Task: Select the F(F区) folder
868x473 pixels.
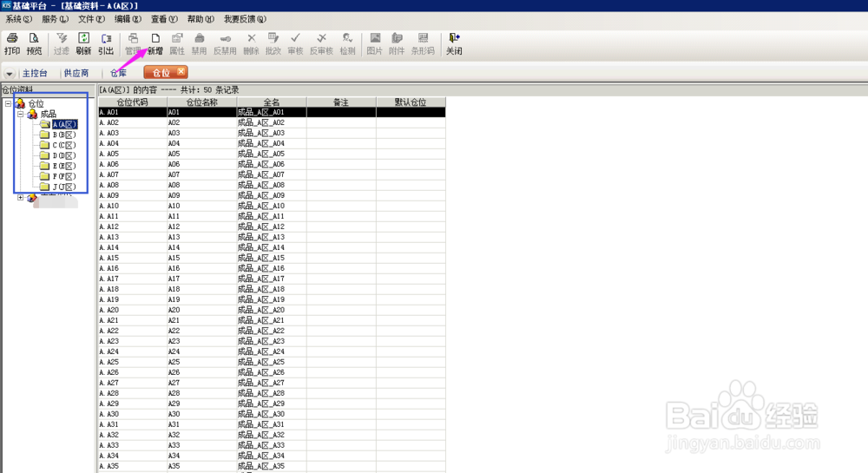Action: pyautogui.click(x=64, y=176)
